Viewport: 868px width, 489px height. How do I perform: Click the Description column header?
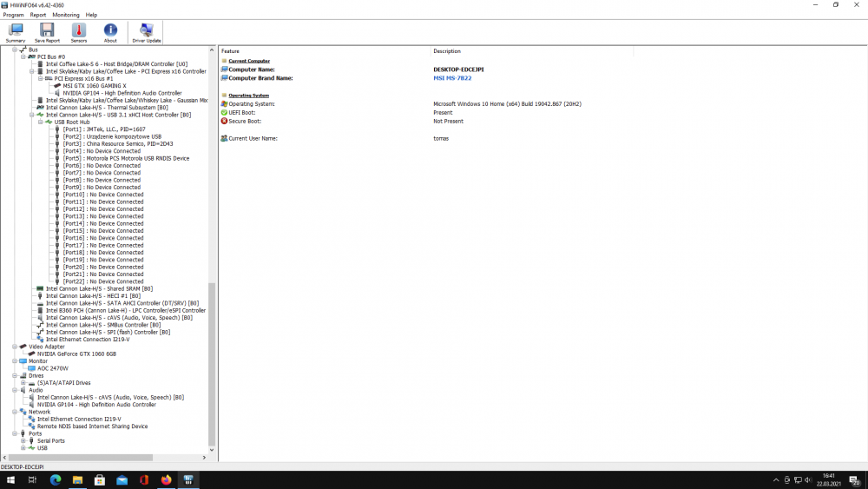pyautogui.click(x=447, y=51)
